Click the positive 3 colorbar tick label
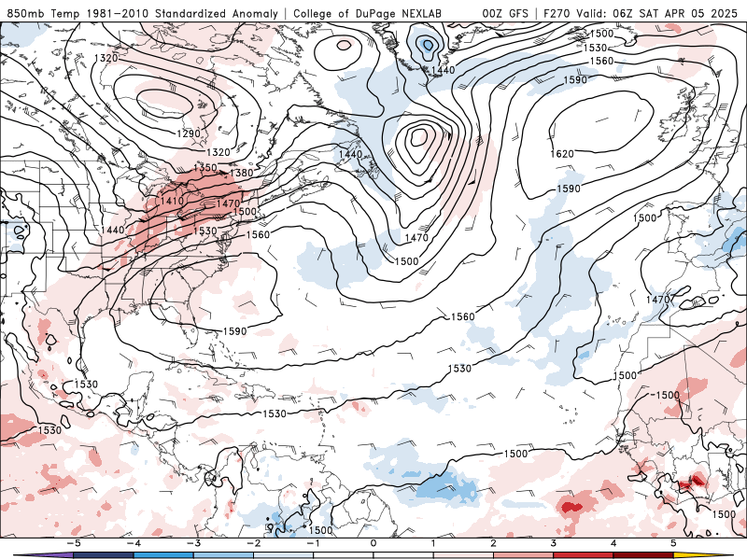This screenshot has width=747, height=560. click(x=553, y=543)
